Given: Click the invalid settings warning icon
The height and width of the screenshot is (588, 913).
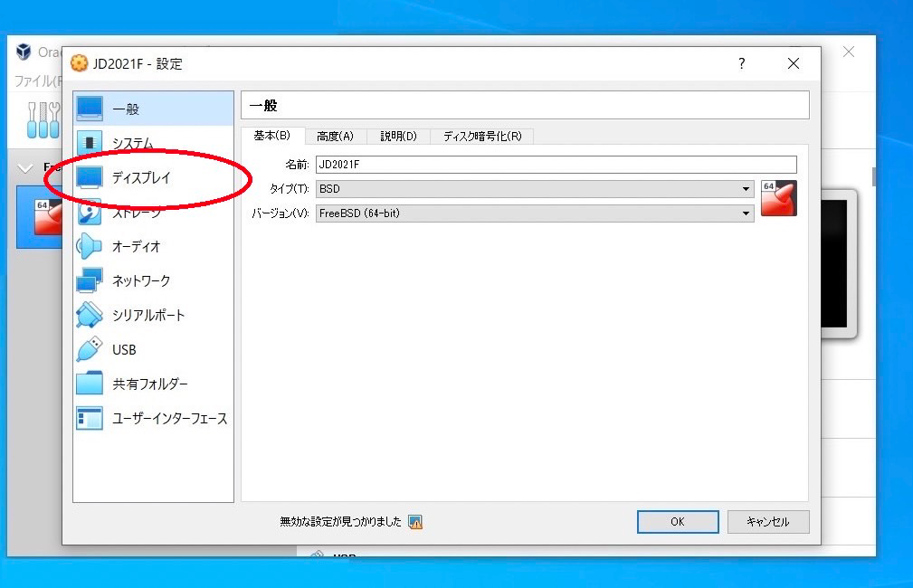Looking at the screenshot, I should coord(415,522).
